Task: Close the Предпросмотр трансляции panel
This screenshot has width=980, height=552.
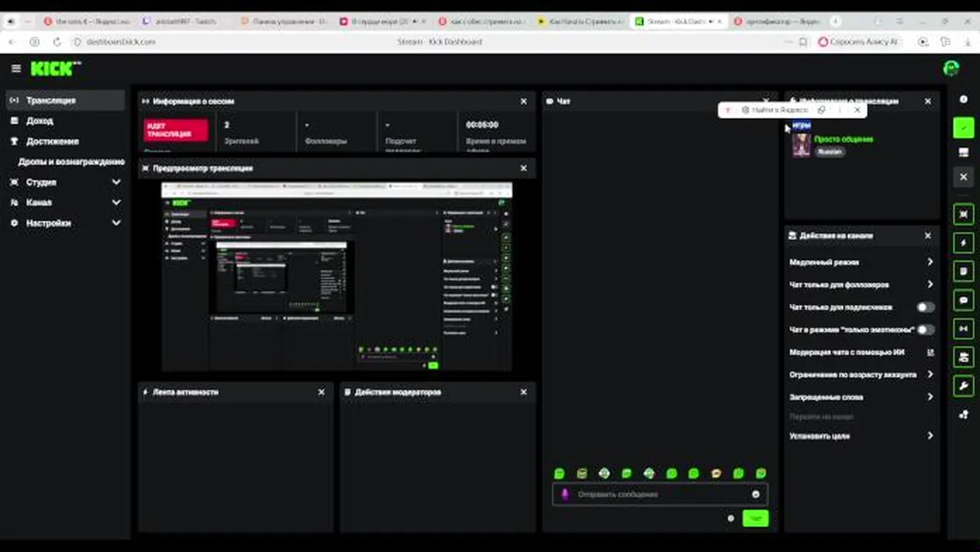Action: (x=524, y=168)
